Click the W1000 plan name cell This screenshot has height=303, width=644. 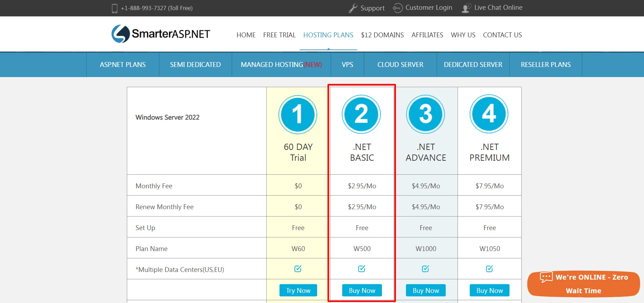tap(426, 249)
